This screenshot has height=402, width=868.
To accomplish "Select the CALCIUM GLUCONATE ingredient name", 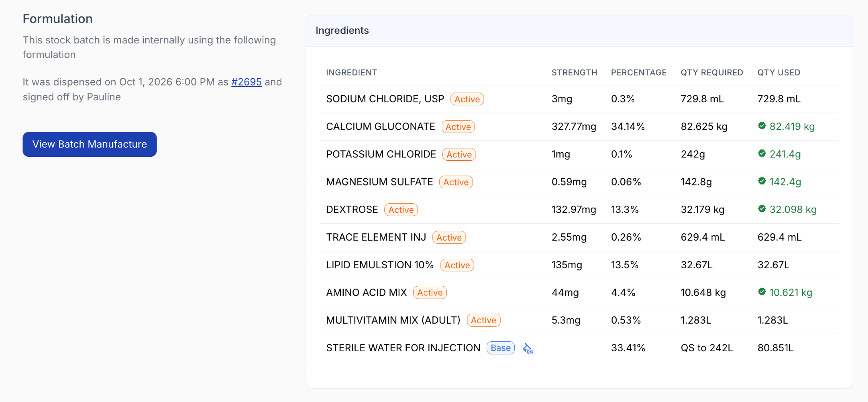I will pyautogui.click(x=381, y=127).
